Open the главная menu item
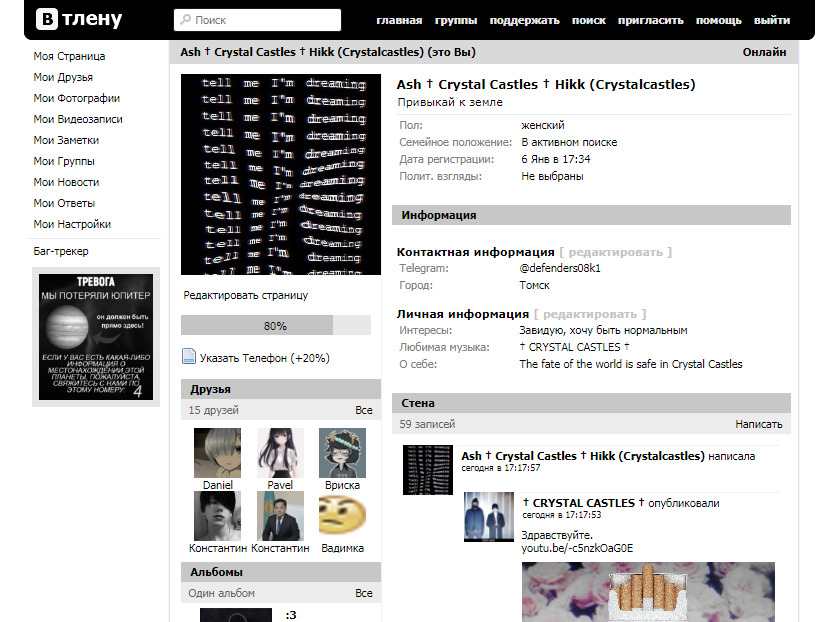 tap(399, 20)
